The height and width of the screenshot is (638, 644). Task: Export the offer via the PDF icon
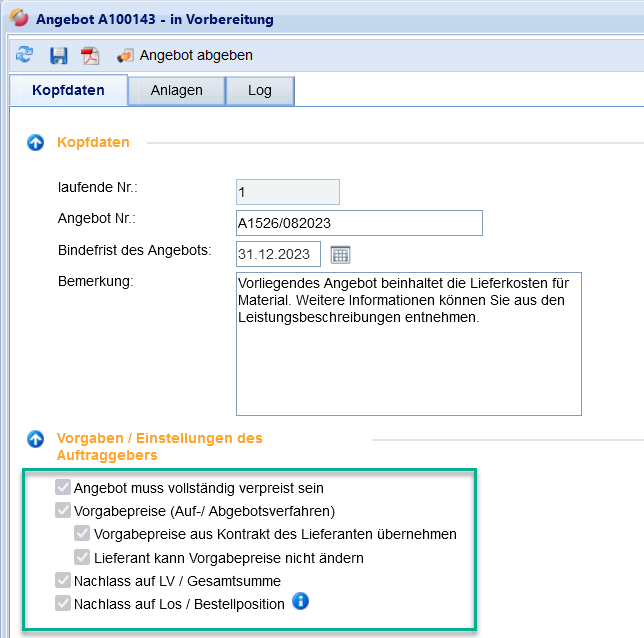pyautogui.click(x=91, y=55)
